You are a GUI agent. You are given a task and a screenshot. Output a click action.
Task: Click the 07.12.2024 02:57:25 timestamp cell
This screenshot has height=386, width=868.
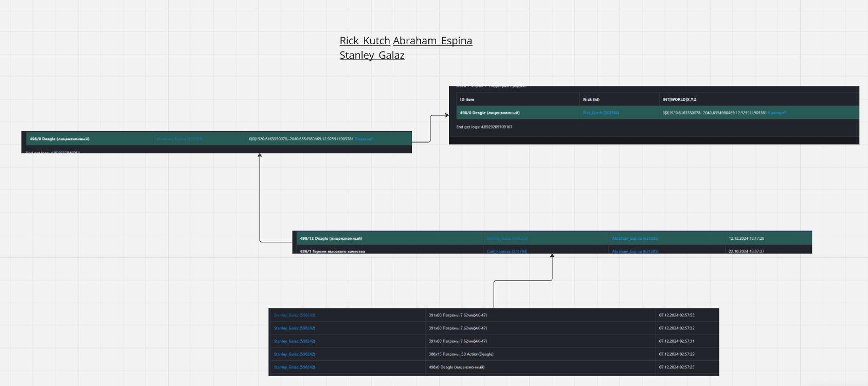click(x=676, y=367)
